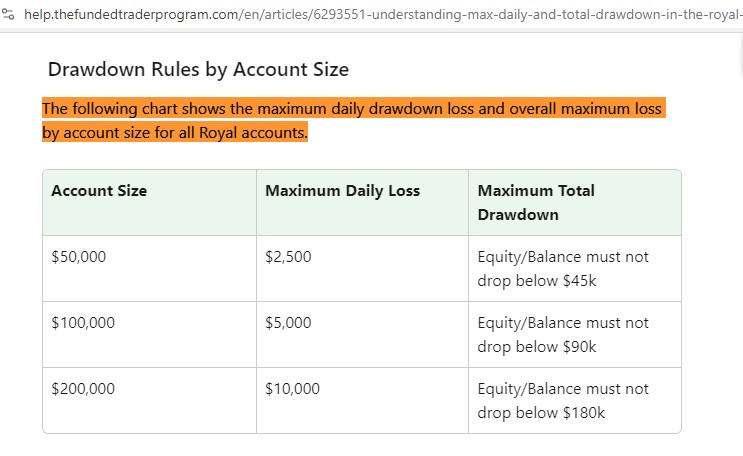Click the cell mentioning the $180k limit
The height and width of the screenshot is (456, 743).
563,401
